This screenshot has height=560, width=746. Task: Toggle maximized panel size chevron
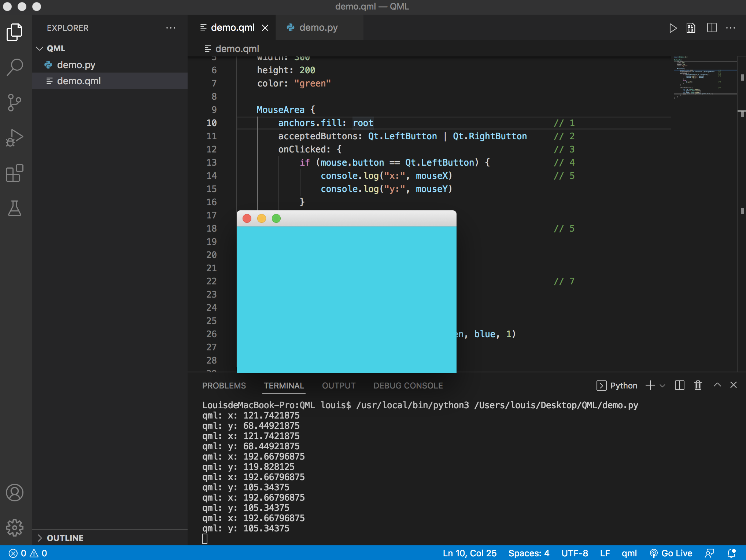(x=717, y=385)
